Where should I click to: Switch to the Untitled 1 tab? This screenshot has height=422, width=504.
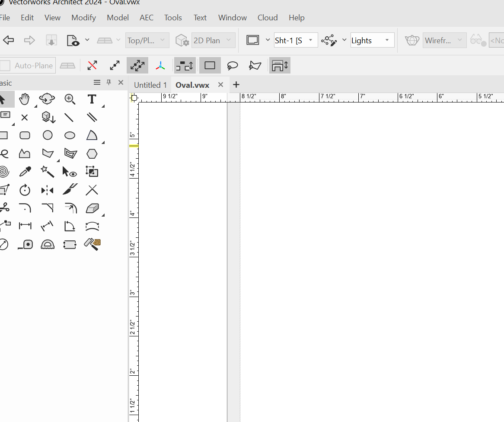150,85
